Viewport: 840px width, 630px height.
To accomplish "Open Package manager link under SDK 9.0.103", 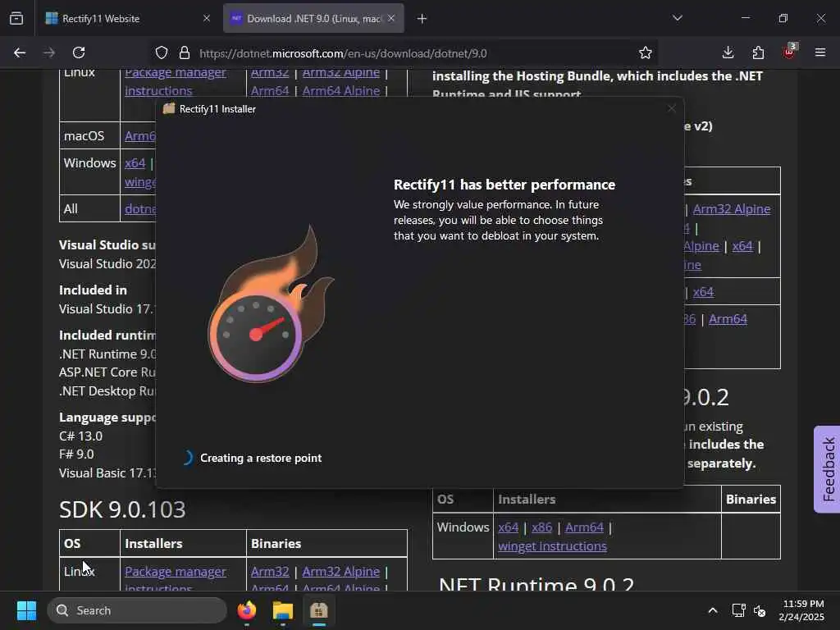I will pyautogui.click(x=176, y=572).
